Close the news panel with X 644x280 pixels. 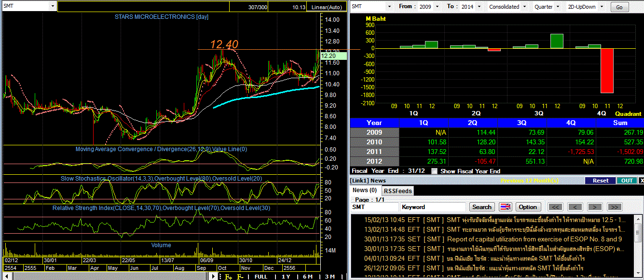point(641,181)
